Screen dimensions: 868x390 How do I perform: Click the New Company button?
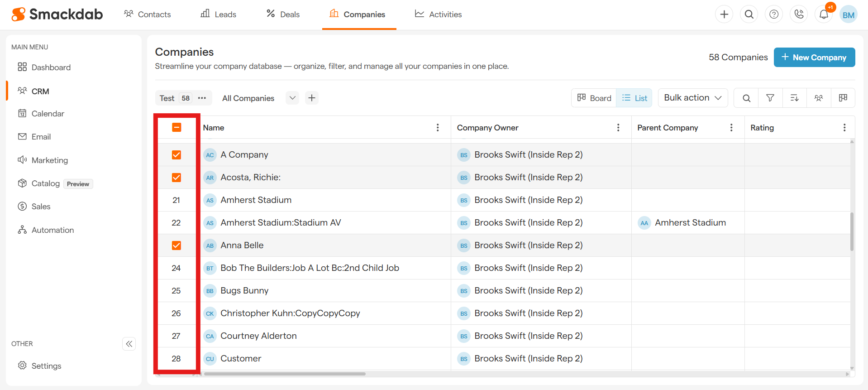pos(814,58)
